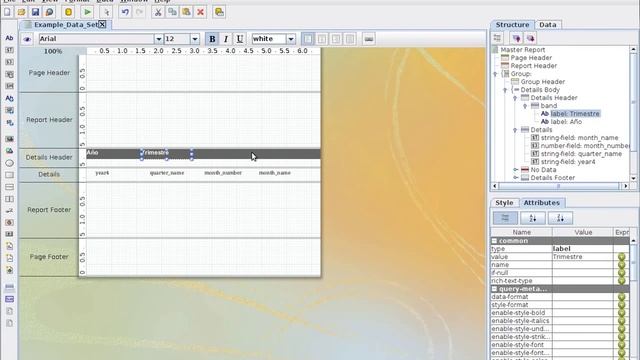Click the purple down-arrow icon in Structure panel
This screenshot has height=360, width=640.
(x=516, y=38)
